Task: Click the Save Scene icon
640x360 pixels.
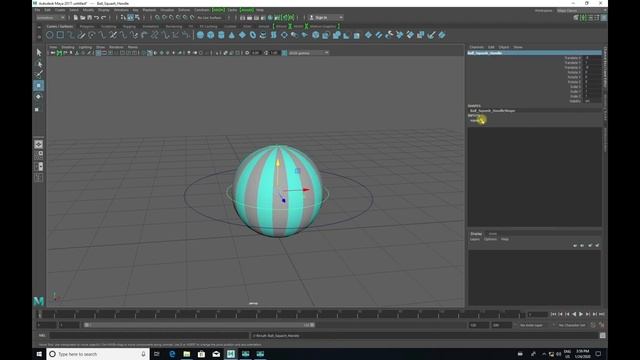Action: (x=89, y=18)
